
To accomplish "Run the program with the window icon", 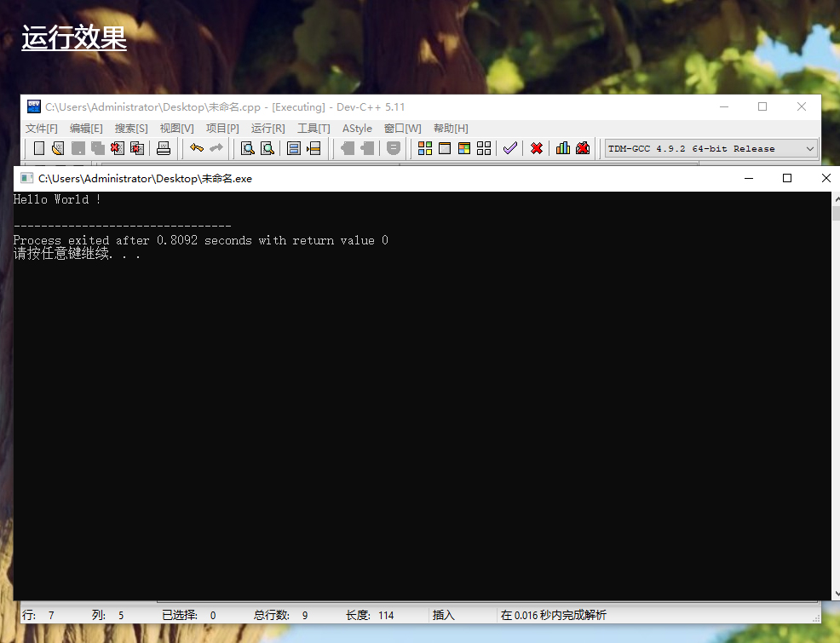I will pyautogui.click(x=445, y=148).
